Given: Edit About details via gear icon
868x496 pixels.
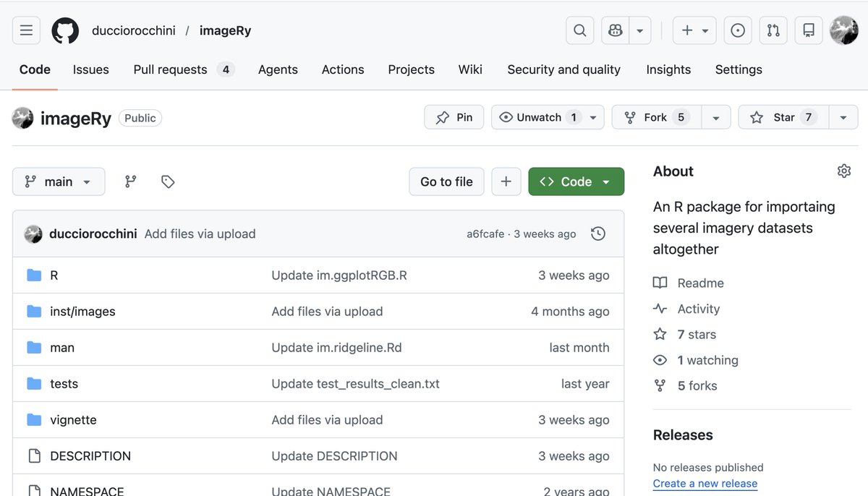Looking at the screenshot, I should click(844, 171).
